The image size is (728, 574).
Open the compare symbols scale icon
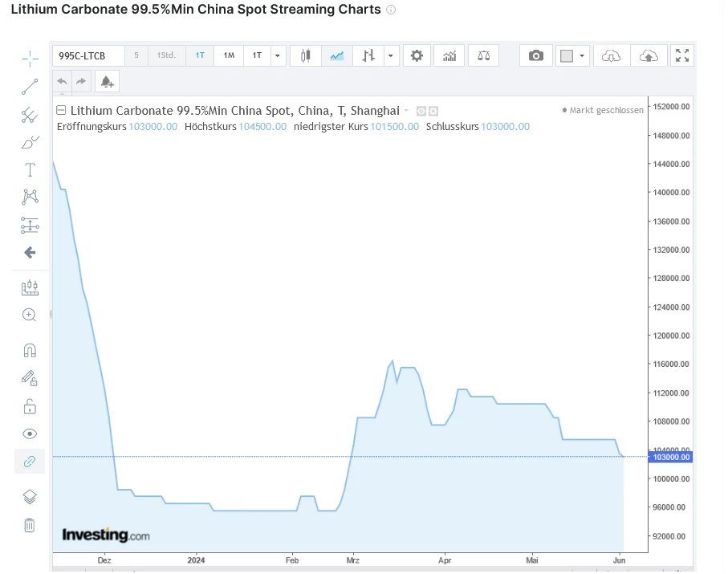click(483, 55)
